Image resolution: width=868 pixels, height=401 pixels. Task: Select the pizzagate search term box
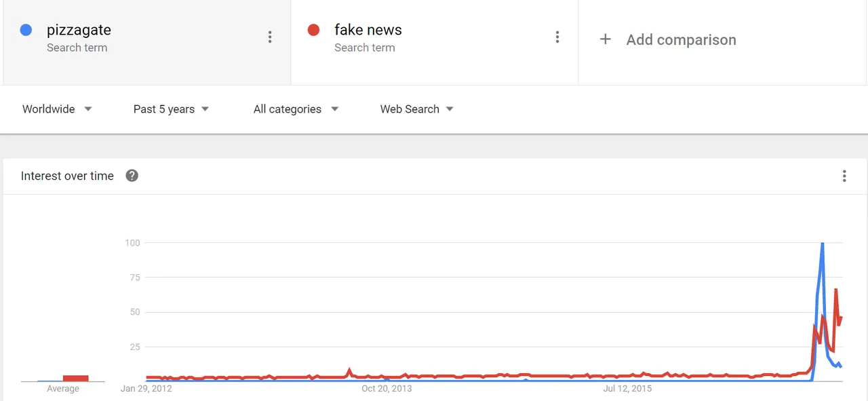click(147, 42)
